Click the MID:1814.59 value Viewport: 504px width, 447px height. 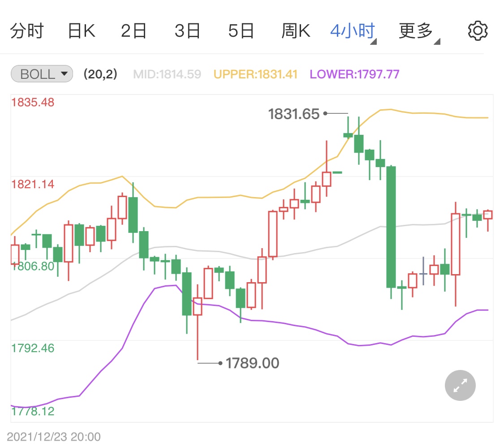[167, 74]
